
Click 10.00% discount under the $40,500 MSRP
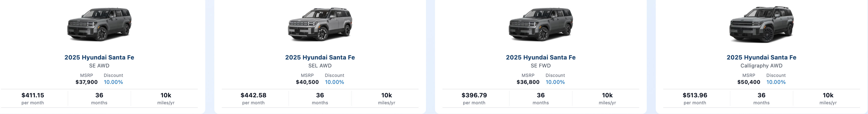[334, 82]
